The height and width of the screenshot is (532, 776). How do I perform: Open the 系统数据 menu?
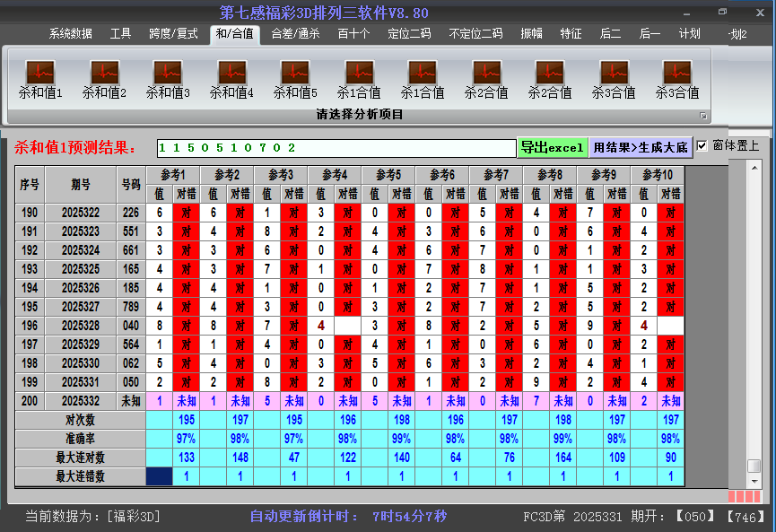coord(68,34)
